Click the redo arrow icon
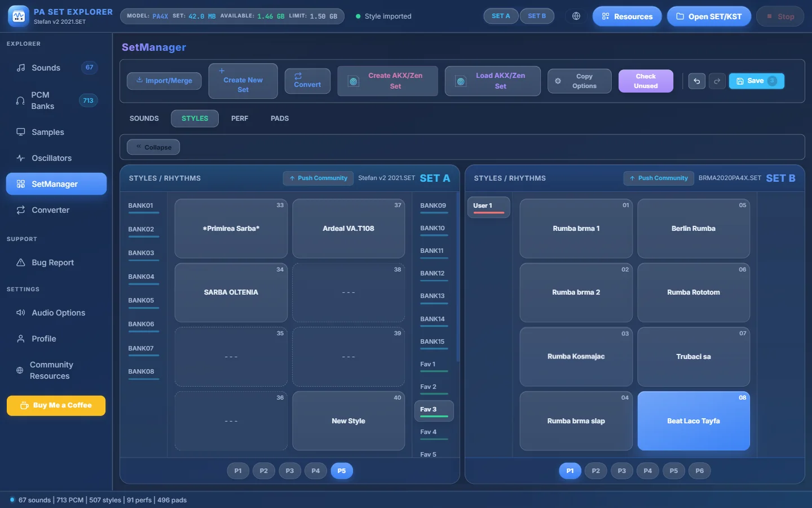 point(717,81)
